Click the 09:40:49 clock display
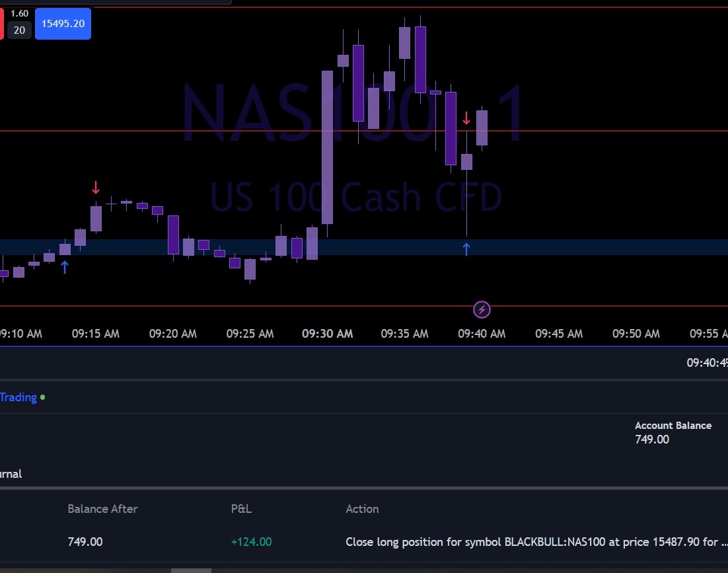This screenshot has width=728, height=573. 707,363
